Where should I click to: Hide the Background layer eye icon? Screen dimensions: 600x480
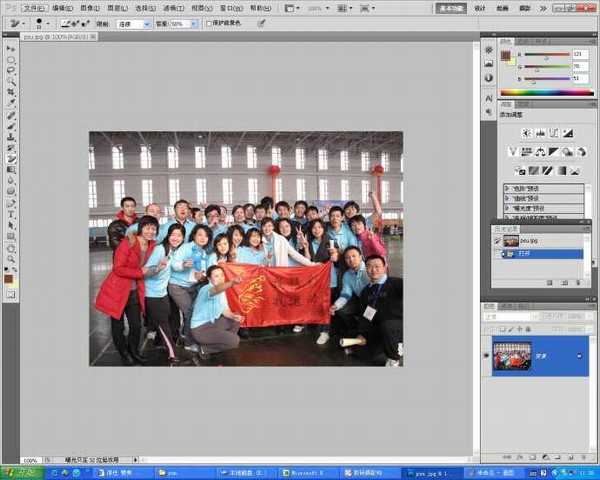[x=487, y=356]
